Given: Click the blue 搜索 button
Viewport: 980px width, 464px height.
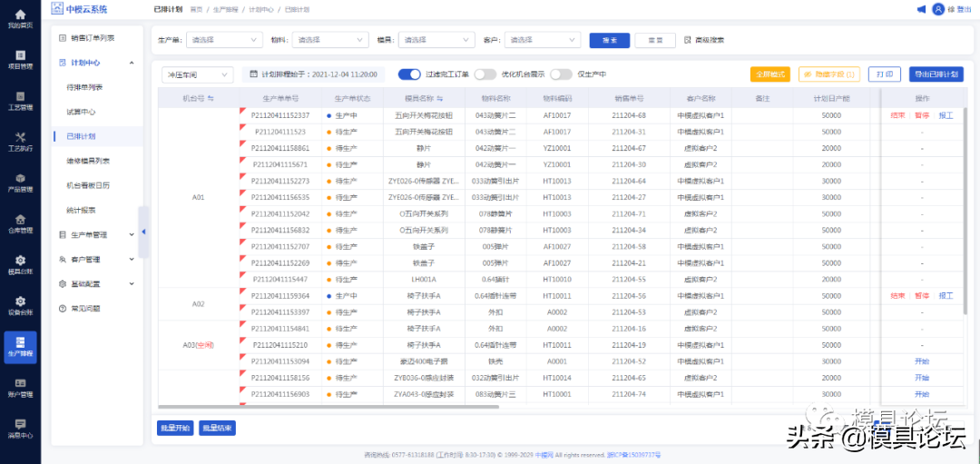Looking at the screenshot, I should coord(610,40).
